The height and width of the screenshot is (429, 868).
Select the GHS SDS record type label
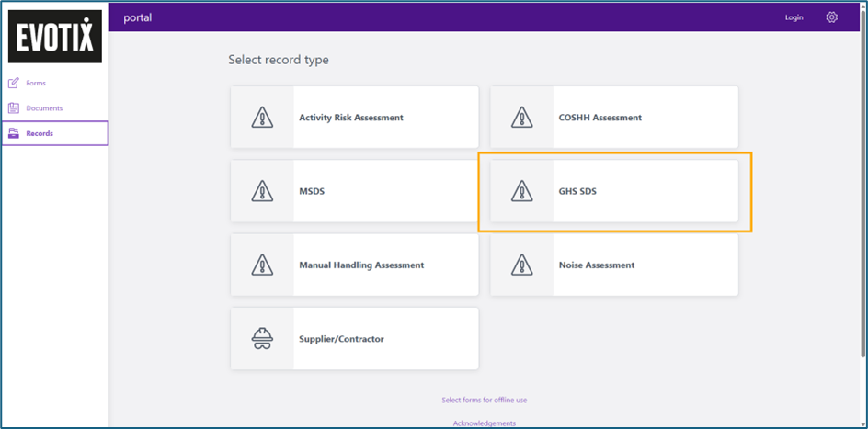click(577, 191)
